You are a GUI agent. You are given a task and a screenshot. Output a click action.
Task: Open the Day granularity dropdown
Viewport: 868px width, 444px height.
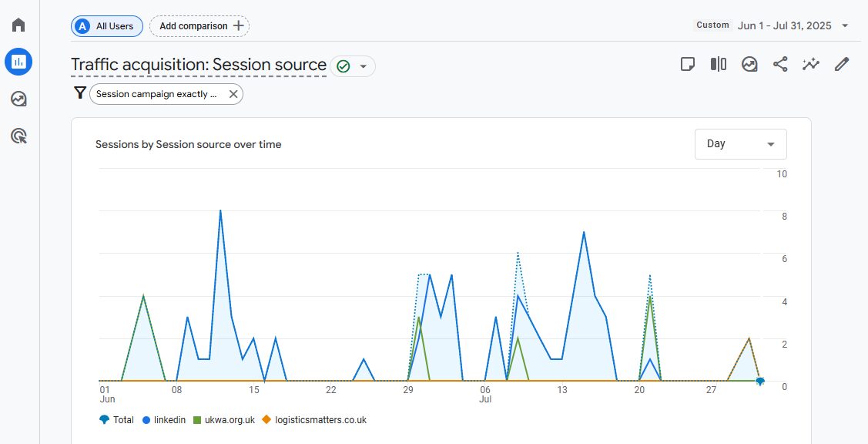pos(741,144)
